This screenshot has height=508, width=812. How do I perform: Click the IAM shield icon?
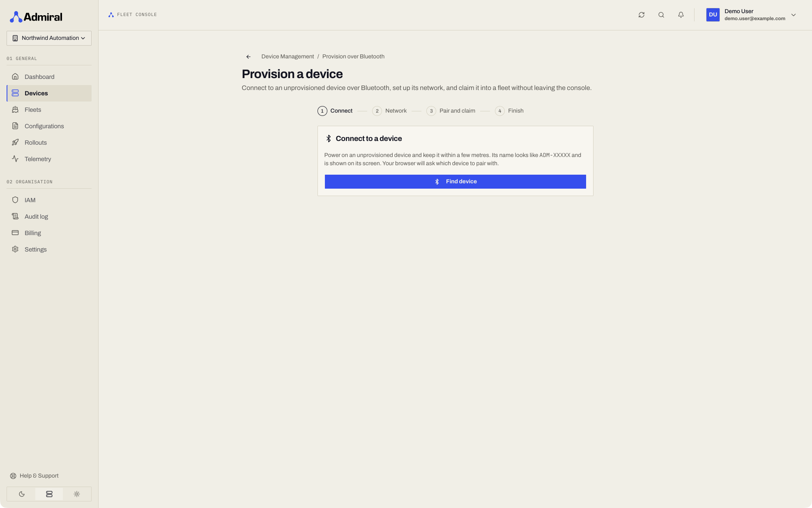(x=15, y=200)
